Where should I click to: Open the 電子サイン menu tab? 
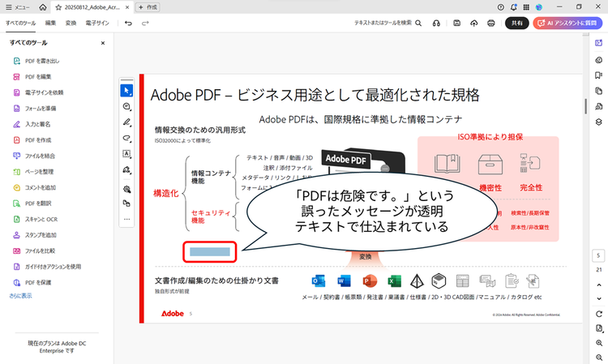[97, 24]
